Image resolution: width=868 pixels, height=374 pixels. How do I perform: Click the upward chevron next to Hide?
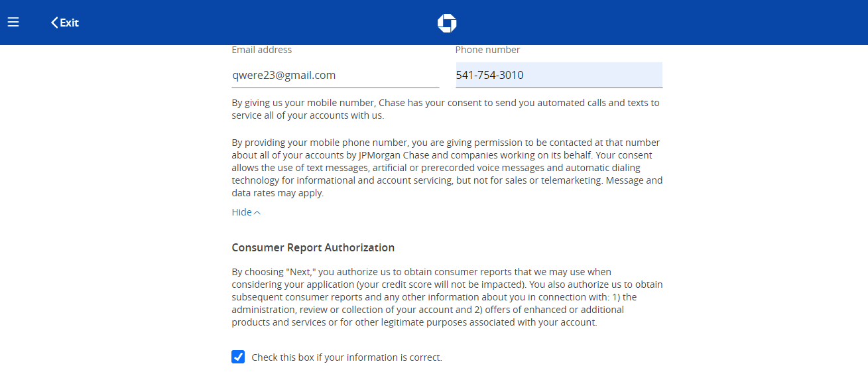[257, 213]
